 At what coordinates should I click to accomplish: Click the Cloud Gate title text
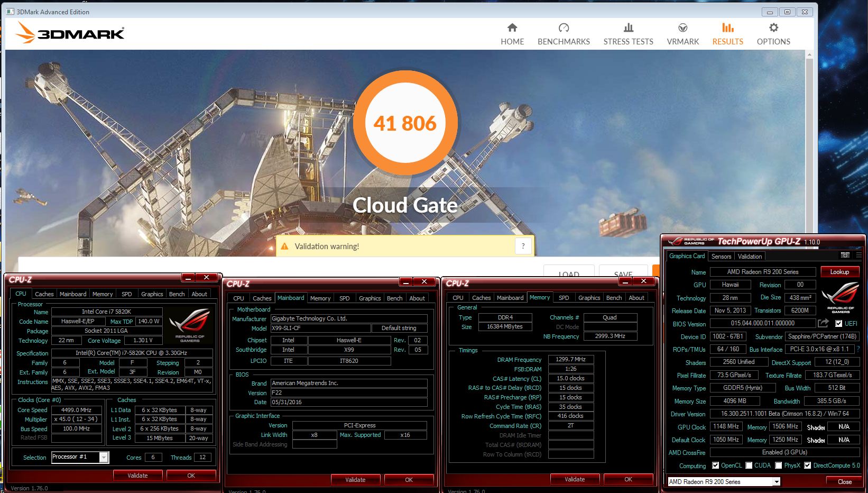[x=405, y=205]
